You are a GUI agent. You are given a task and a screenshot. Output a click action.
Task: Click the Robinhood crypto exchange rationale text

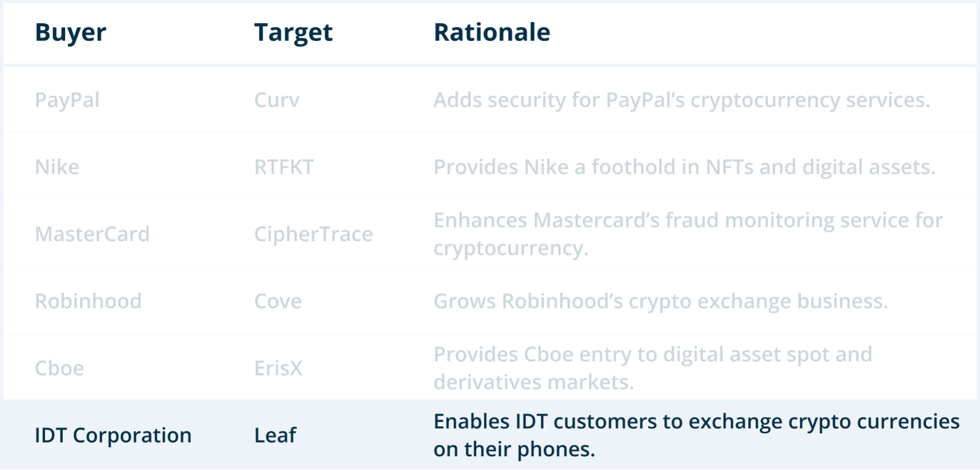(x=660, y=301)
